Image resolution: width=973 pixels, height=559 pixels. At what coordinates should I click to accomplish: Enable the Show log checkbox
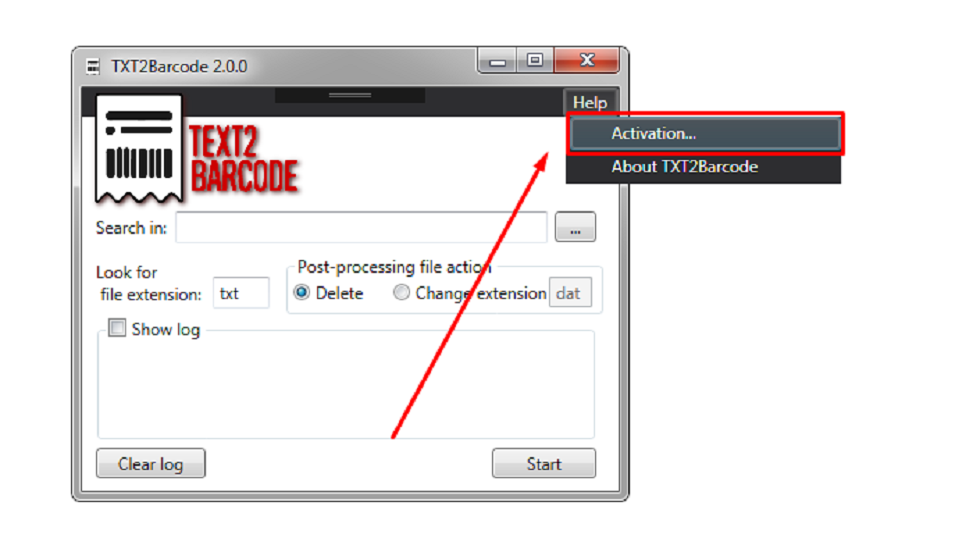coord(117,328)
